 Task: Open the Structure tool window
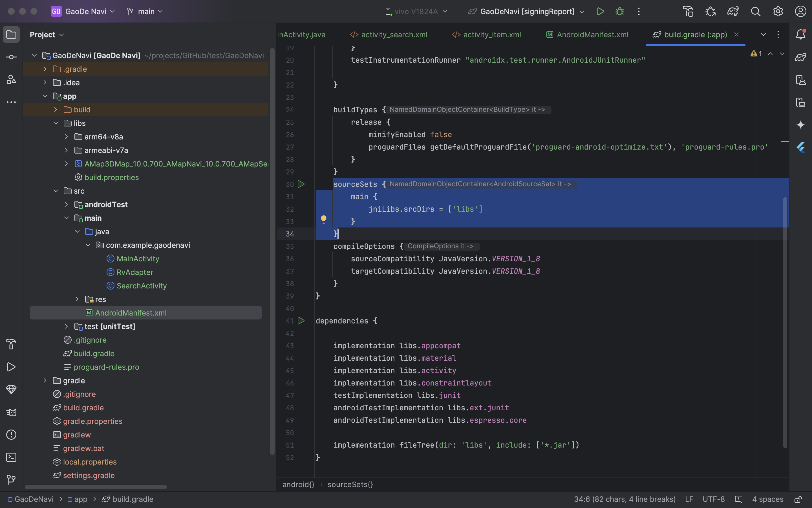tap(11, 80)
